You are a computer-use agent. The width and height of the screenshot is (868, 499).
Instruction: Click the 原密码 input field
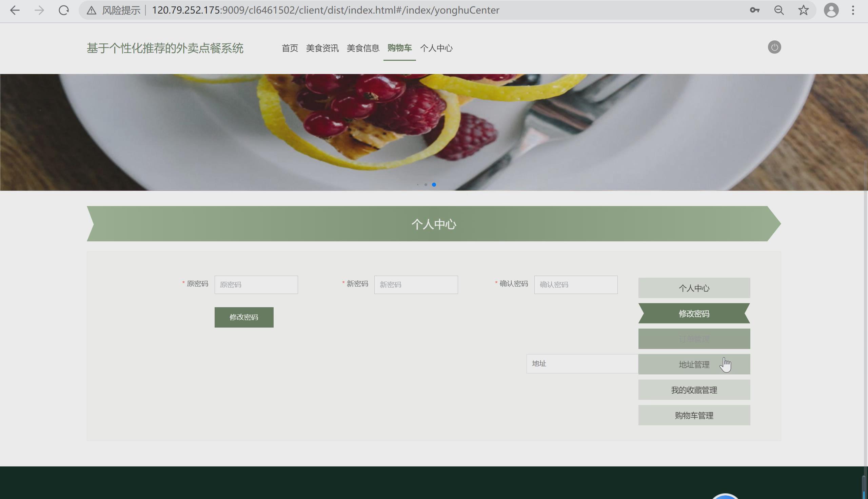tap(256, 284)
